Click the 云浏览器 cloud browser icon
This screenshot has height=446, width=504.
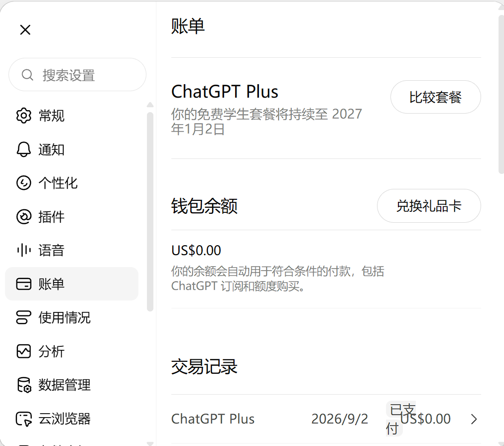[x=24, y=419]
